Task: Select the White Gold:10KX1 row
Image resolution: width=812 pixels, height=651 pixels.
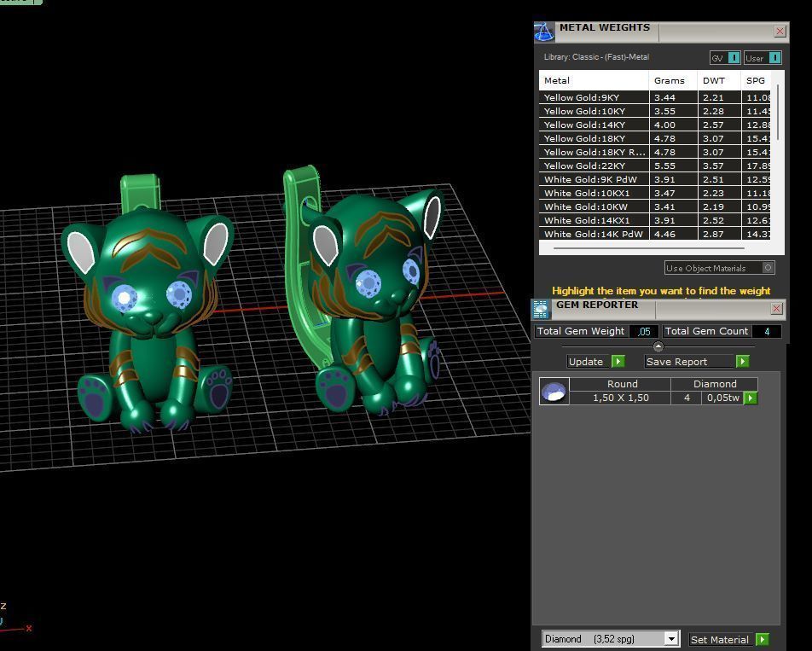Action: coord(654,193)
